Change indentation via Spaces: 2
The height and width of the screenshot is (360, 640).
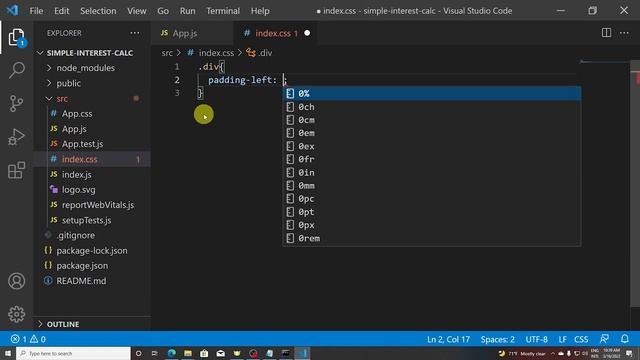click(498, 339)
